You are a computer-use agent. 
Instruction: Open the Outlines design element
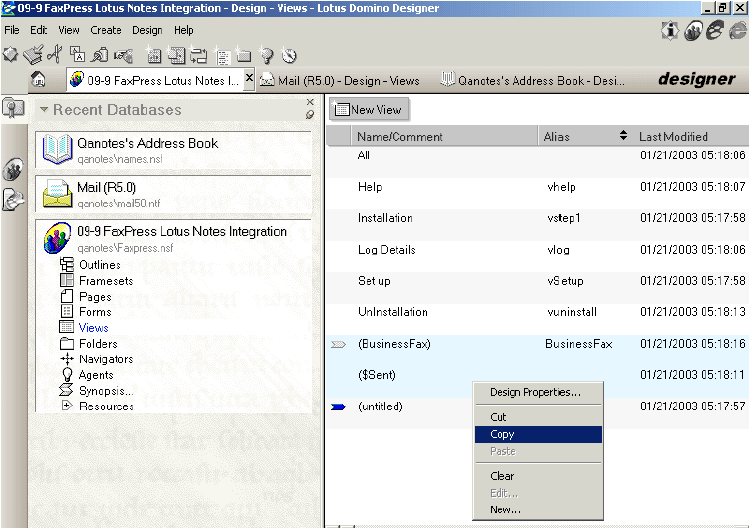99,265
